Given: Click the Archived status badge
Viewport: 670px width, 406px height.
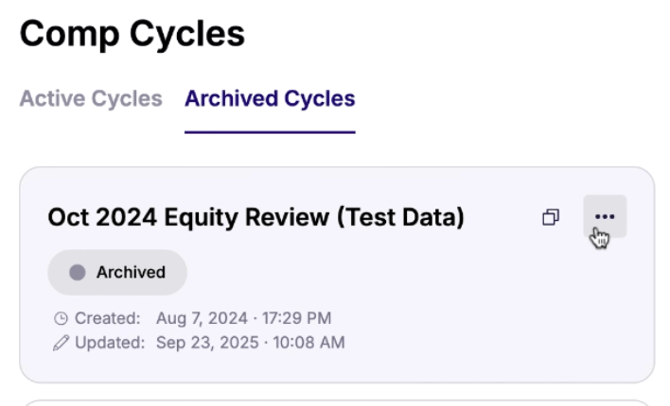Looking at the screenshot, I should pyautogui.click(x=117, y=272).
